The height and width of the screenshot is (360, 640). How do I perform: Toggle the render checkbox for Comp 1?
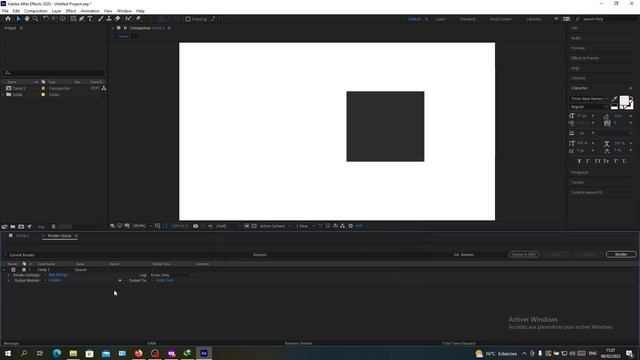pyautogui.click(x=13, y=270)
